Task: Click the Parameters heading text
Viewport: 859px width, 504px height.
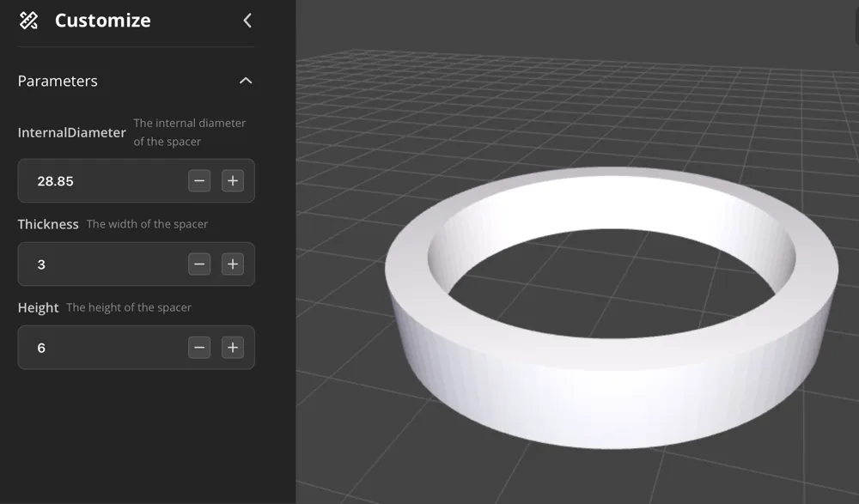Action: click(58, 81)
